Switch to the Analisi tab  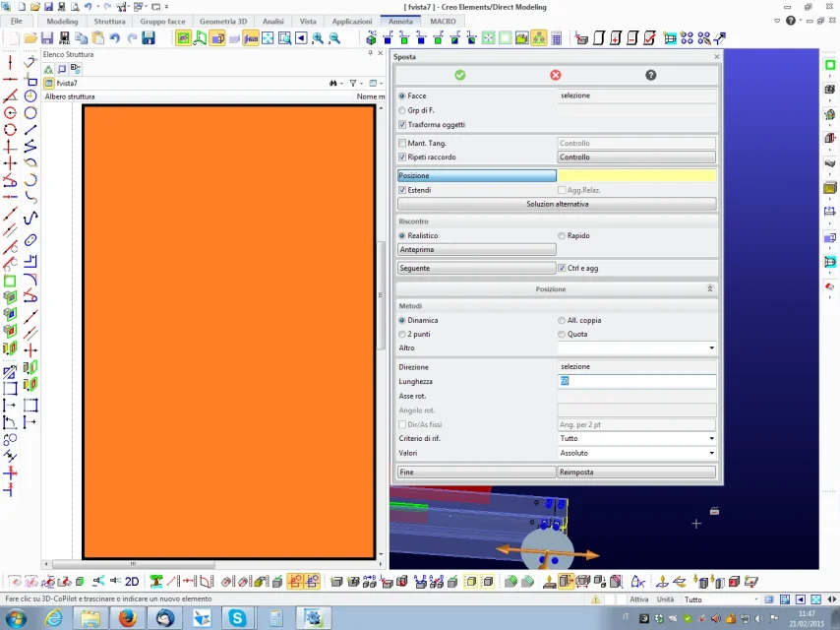click(273, 22)
